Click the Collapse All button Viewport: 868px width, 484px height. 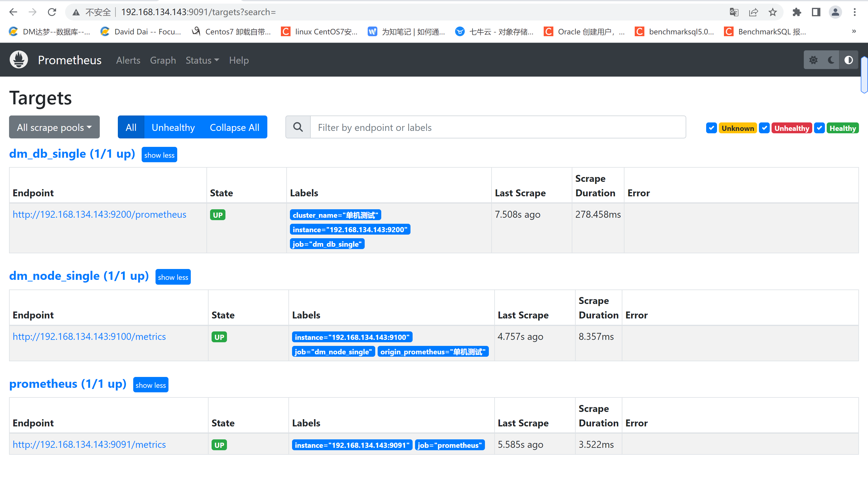pyautogui.click(x=234, y=127)
